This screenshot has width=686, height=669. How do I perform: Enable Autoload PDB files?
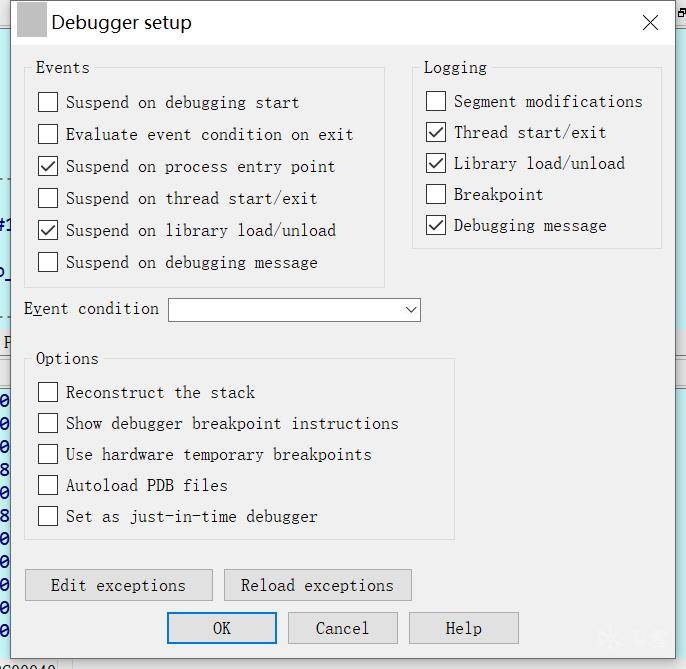(48, 485)
